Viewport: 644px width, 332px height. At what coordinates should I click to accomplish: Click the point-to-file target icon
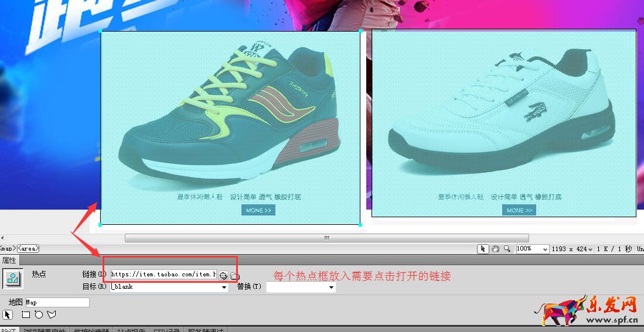[223, 275]
